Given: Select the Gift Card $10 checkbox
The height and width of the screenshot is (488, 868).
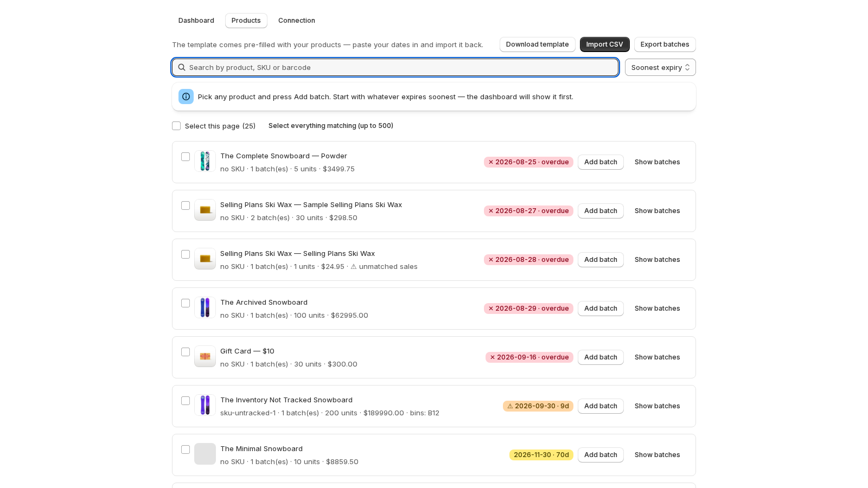Looking at the screenshot, I should [x=186, y=352].
